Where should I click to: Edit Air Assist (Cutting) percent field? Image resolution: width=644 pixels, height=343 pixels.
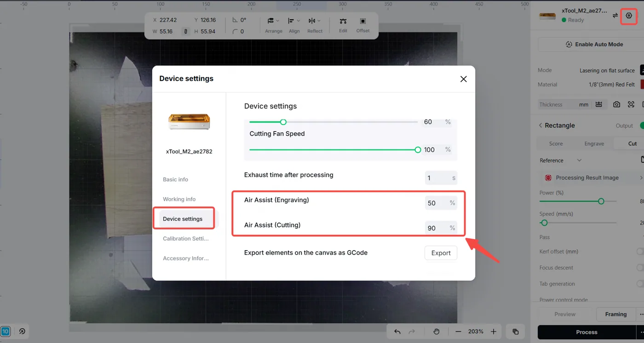click(441, 228)
